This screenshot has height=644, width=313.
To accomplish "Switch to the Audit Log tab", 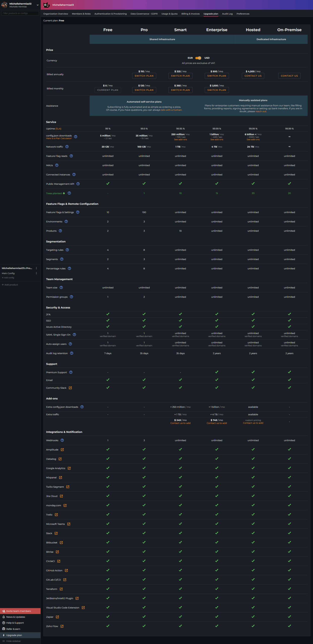I will (x=227, y=14).
